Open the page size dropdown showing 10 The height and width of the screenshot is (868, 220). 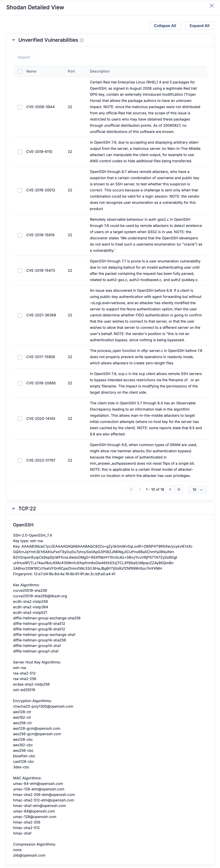tap(197, 490)
